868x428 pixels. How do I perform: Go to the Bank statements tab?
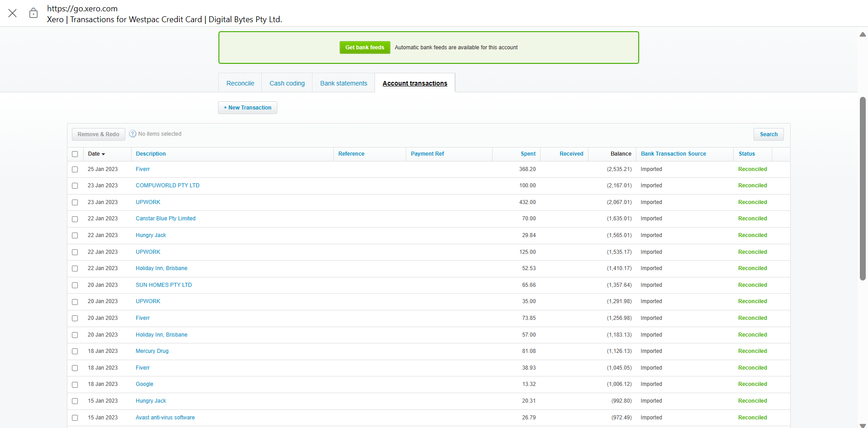click(x=344, y=83)
